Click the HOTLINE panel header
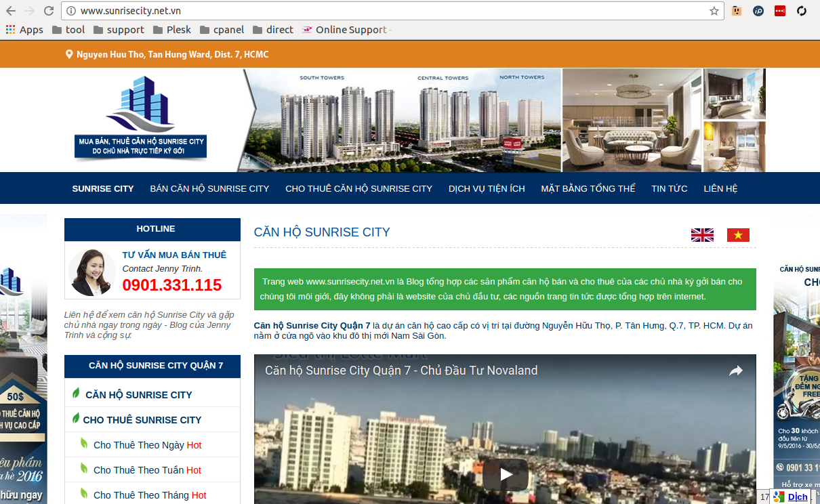 coord(152,229)
